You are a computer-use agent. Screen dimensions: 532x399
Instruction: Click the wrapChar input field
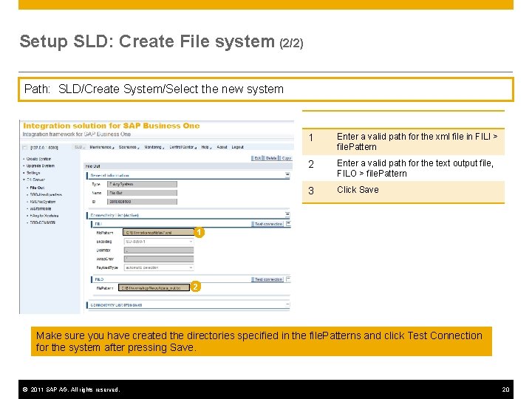pos(159,259)
